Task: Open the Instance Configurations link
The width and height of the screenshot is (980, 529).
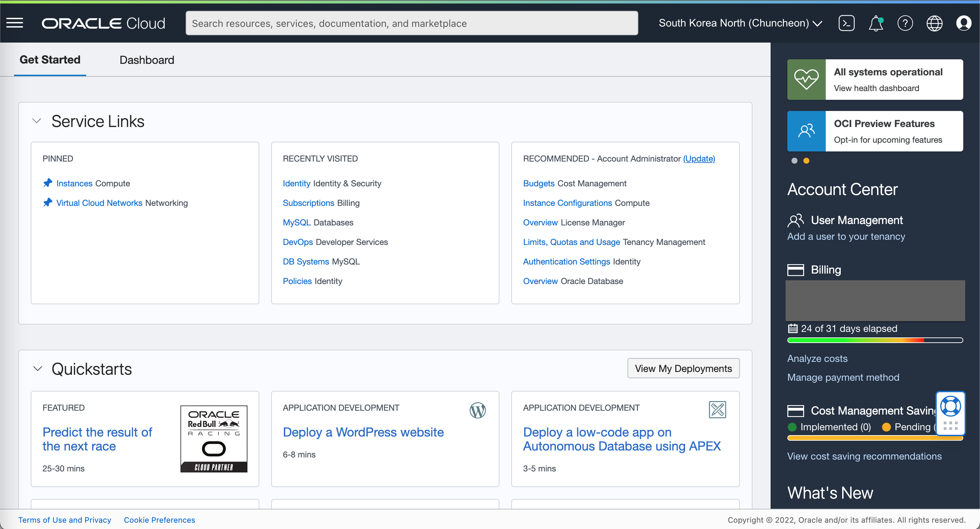Action: 567,203
